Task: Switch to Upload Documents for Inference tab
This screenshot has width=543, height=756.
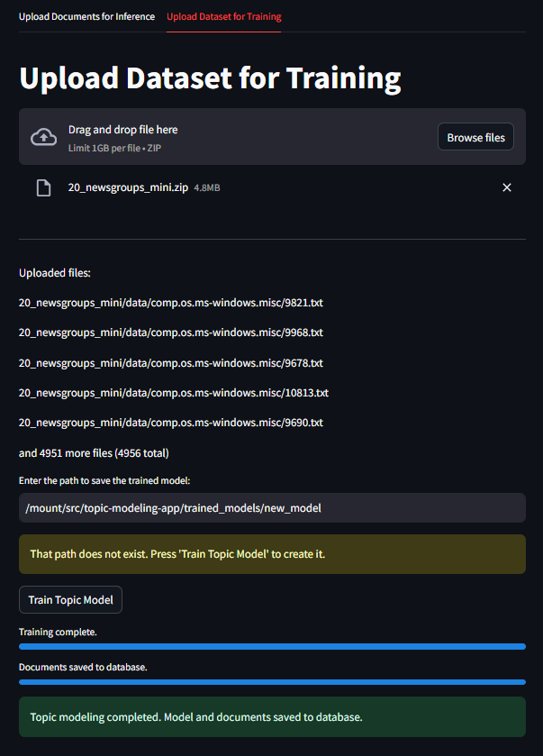Action: pyautogui.click(x=86, y=16)
